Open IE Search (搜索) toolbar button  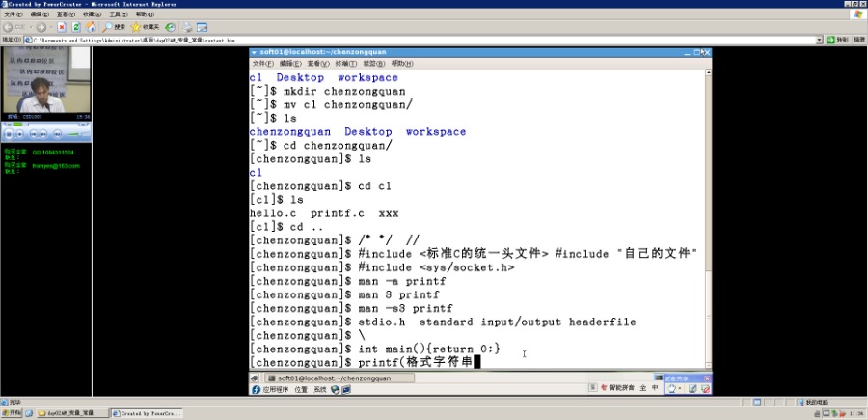point(114,27)
